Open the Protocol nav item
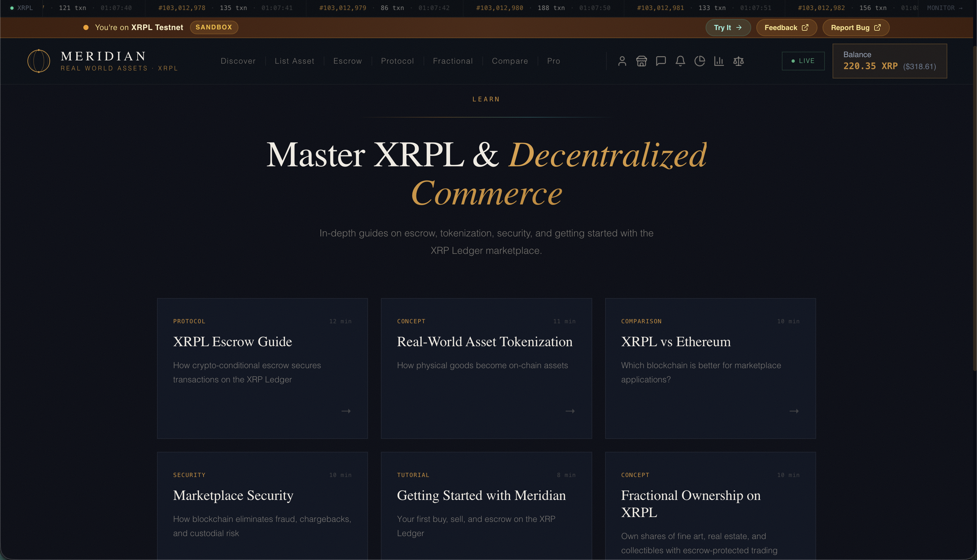The height and width of the screenshot is (560, 977). click(x=397, y=61)
